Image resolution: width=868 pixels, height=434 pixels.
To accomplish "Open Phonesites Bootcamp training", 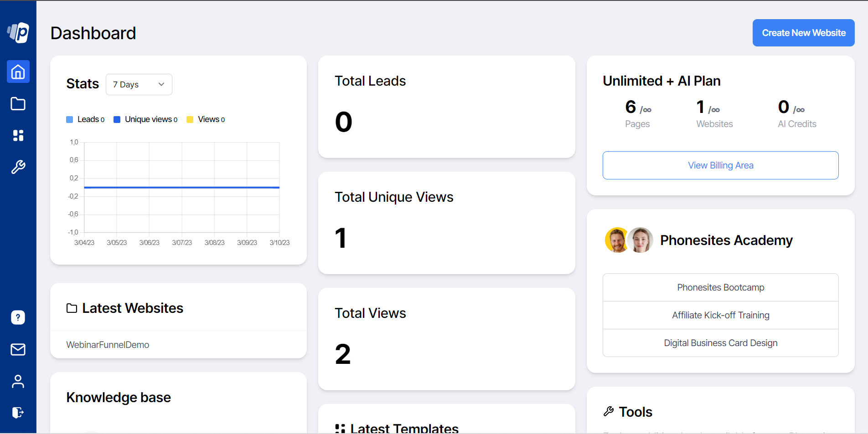I will 720,287.
